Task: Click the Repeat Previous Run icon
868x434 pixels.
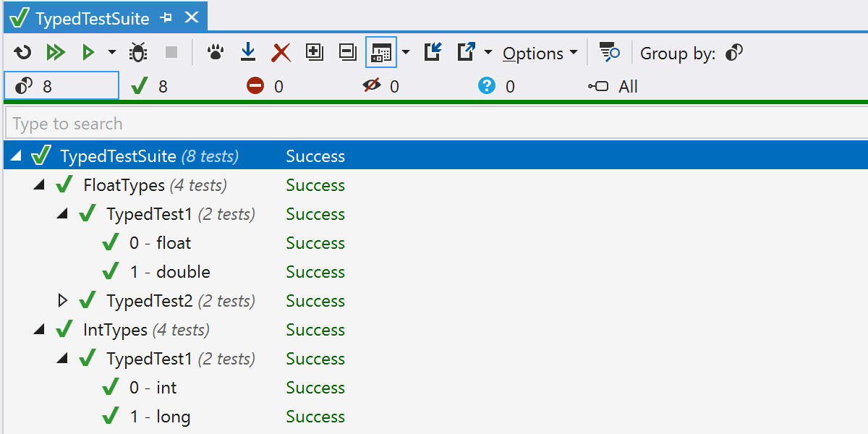Action: [23, 53]
